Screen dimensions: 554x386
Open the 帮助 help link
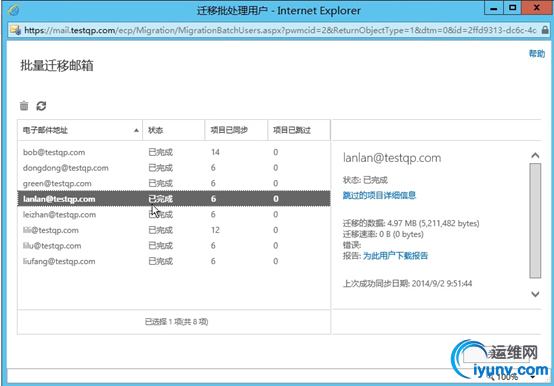537,53
